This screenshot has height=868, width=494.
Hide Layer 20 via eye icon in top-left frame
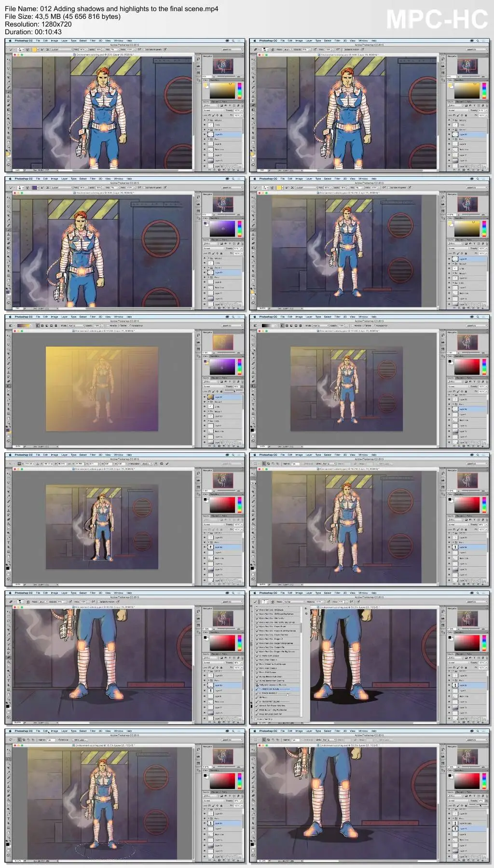point(205,134)
